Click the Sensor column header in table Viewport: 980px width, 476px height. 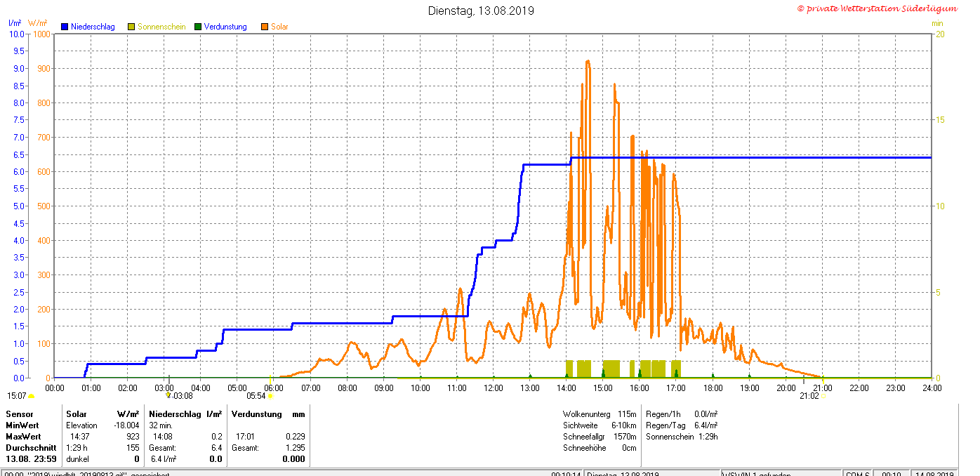(20, 414)
